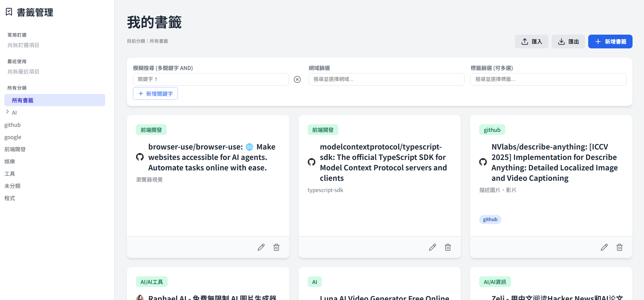
Task: Clear keyword 1 with the circled X
Action: [297, 79]
